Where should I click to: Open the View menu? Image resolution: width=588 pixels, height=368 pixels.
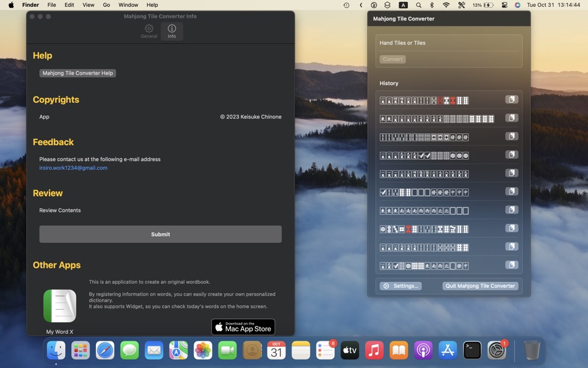point(89,5)
